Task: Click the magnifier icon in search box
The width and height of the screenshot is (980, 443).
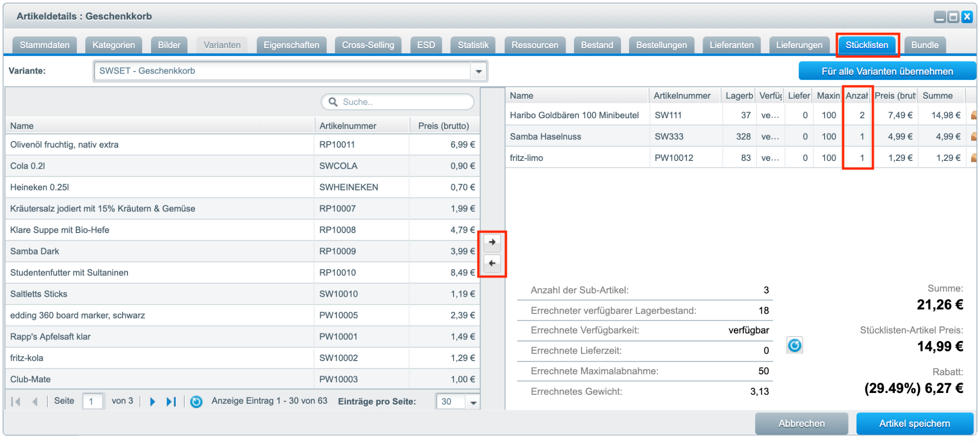Action: 333,102
